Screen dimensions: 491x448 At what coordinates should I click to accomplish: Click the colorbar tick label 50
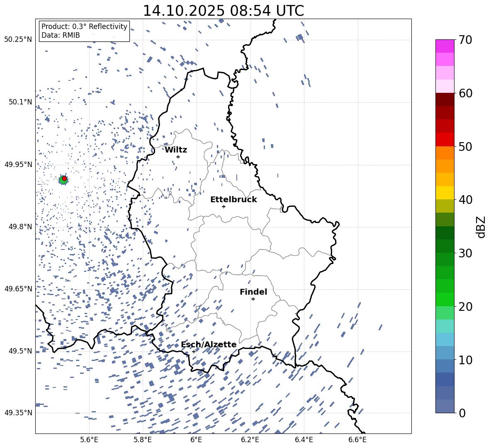tap(466, 147)
